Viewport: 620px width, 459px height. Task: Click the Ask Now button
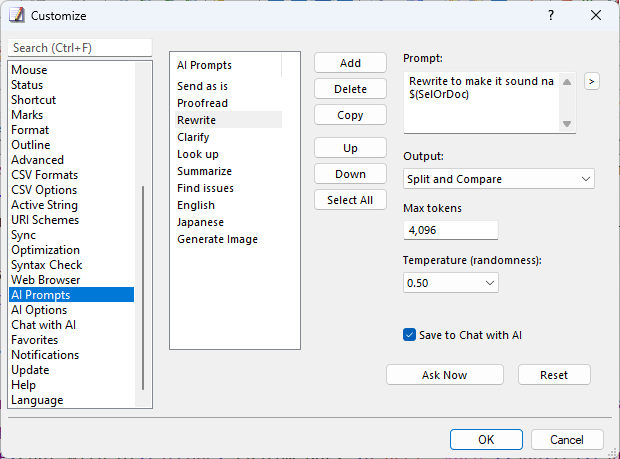445,375
